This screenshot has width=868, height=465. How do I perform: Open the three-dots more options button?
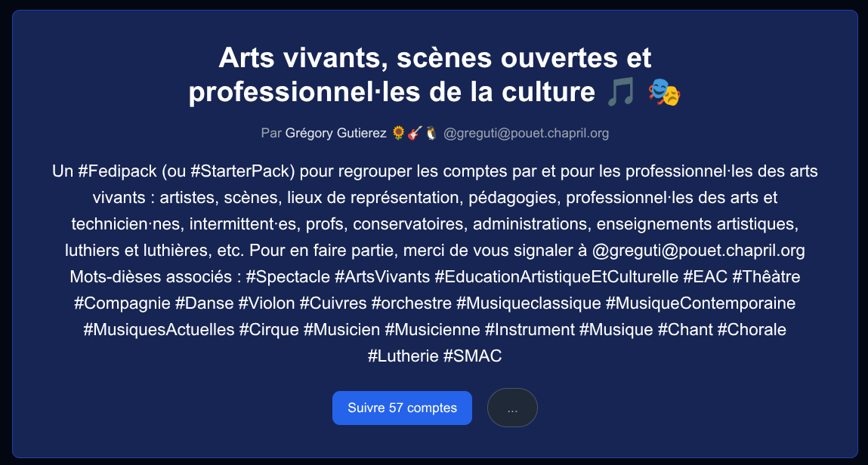coord(512,408)
